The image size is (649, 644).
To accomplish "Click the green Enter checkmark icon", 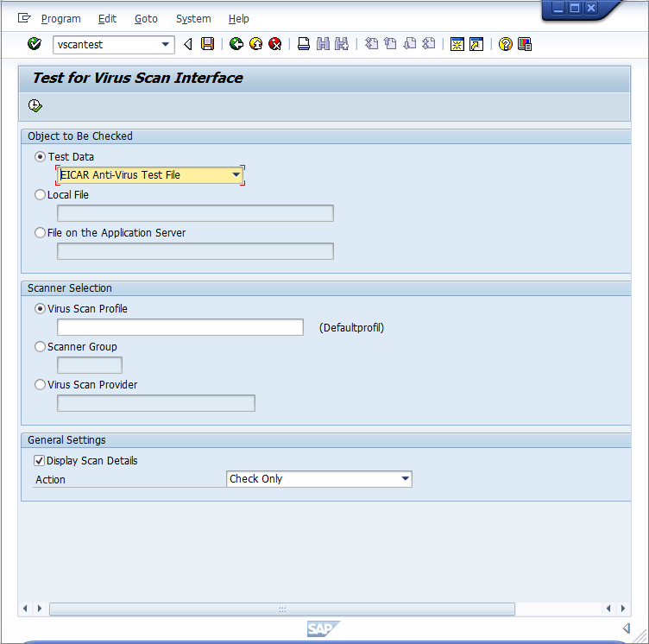I will [35, 44].
